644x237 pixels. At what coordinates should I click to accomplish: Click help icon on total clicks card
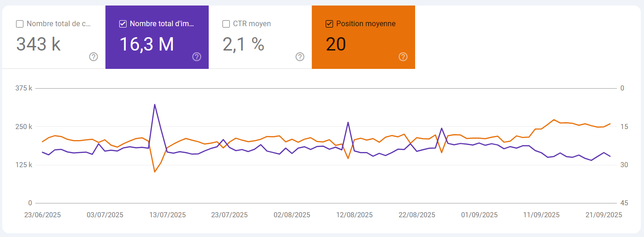point(94,57)
